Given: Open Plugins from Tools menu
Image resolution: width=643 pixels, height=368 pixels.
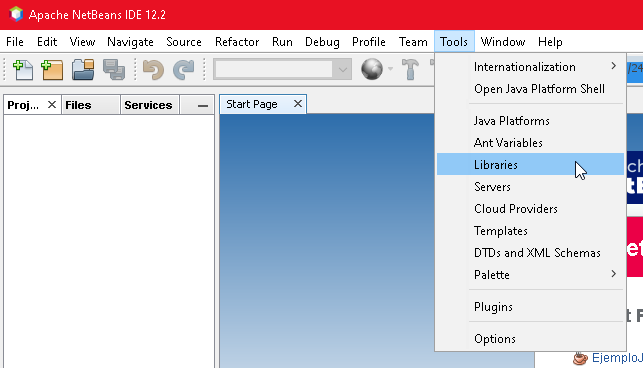Looking at the screenshot, I should (x=530, y=307).
